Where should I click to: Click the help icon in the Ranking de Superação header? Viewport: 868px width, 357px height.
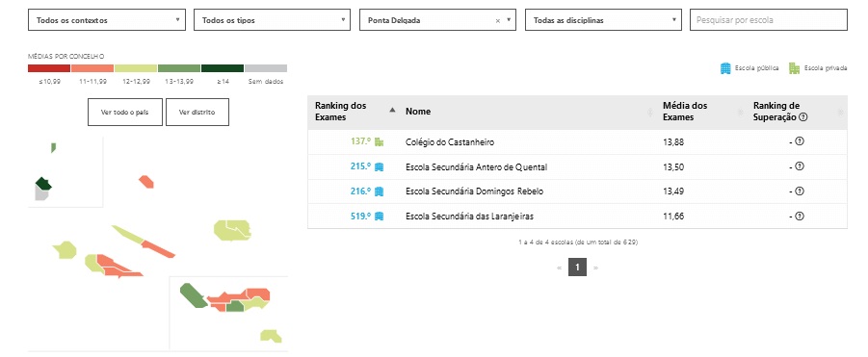[803, 117]
